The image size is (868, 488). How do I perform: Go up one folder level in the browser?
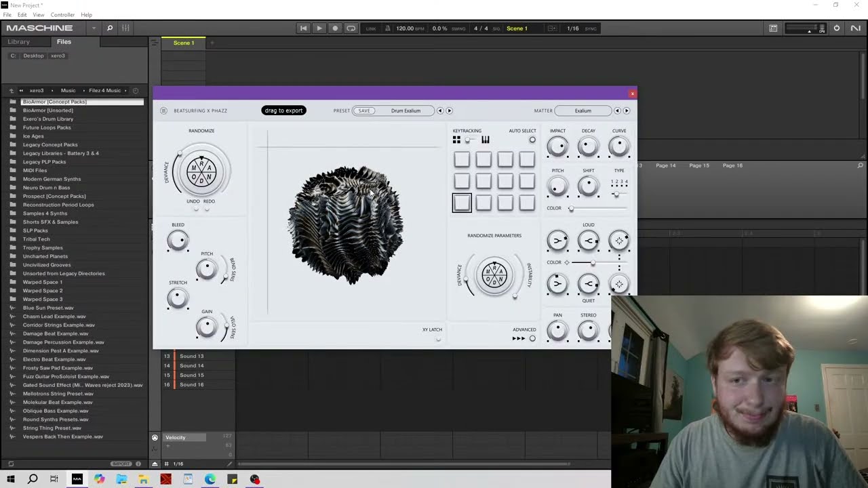pyautogui.click(x=11, y=90)
